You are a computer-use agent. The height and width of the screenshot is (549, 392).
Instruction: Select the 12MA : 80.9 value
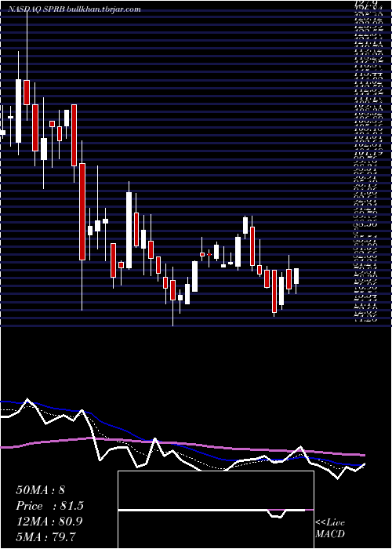click(49, 521)
